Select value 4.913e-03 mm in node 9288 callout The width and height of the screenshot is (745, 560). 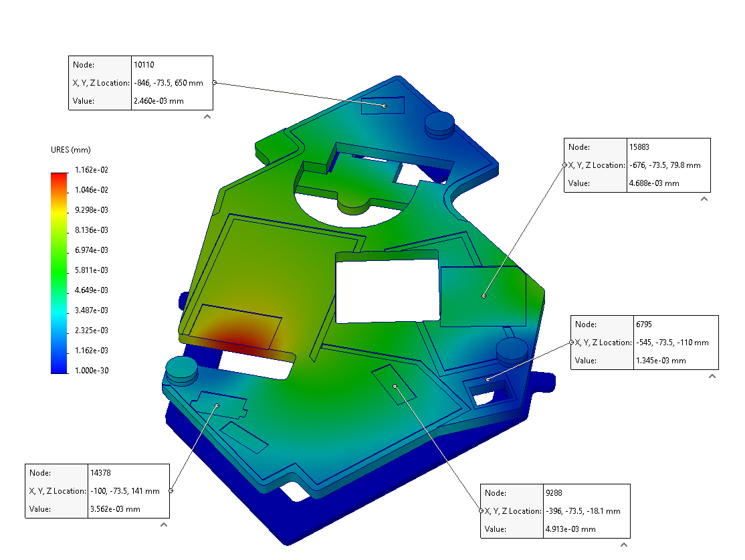point(570,529)
